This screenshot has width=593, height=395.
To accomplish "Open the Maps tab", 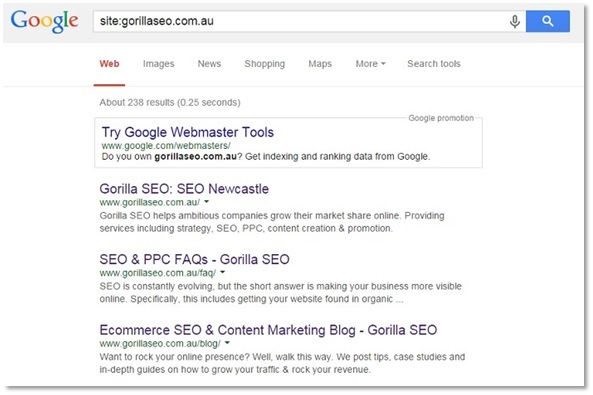I will (x=320, y=64).
